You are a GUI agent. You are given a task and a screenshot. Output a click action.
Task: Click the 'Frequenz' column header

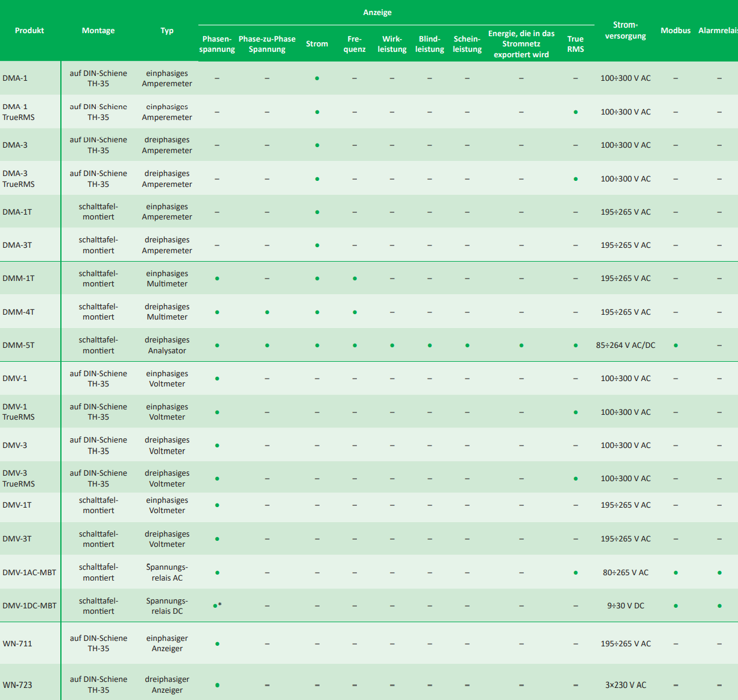coord(355,44)
